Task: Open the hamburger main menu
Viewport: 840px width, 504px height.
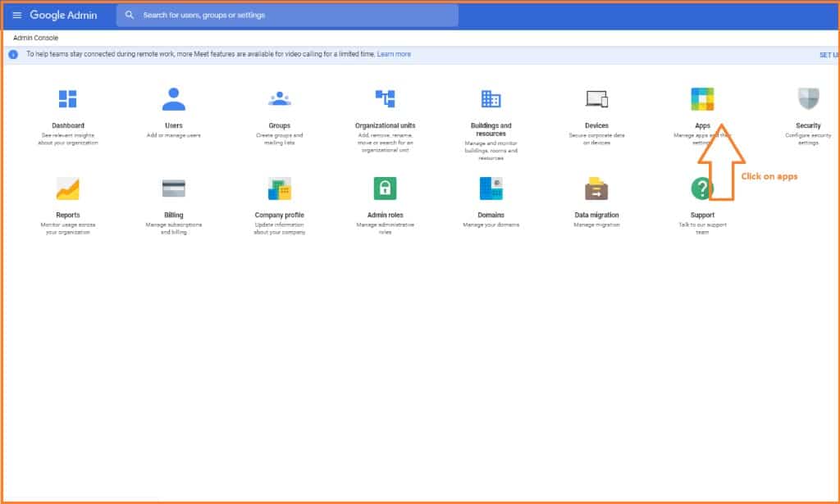Action: (16, 15)
